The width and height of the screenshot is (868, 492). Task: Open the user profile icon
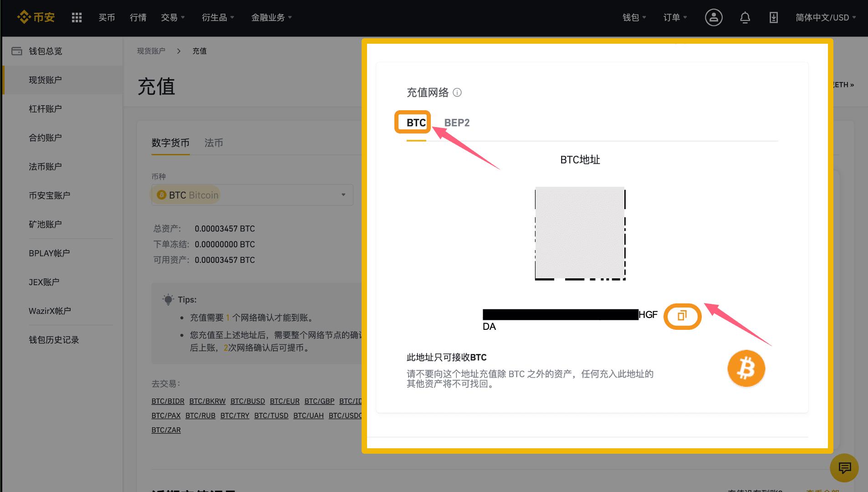pyautogui.click(x=714, y=17)
